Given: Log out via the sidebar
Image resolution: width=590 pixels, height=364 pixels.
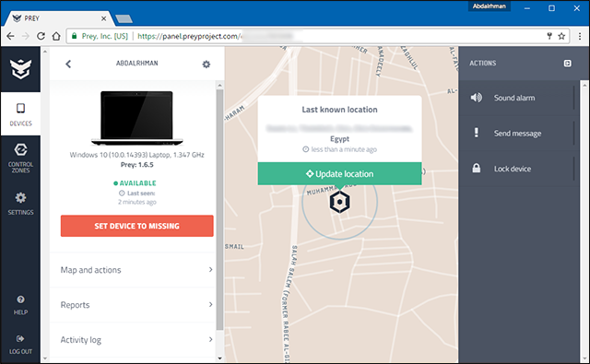Looking at the screenshot, I should pyautogui.click(x=20, y=345).
